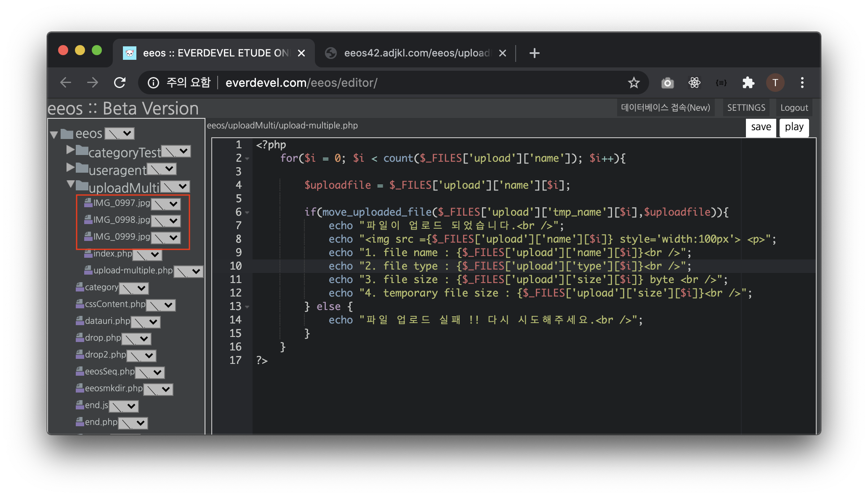Viewport: 868px width, 497px height.
Task: Close the eeos EVERDEVEL tab
Action: pyautogui.click(x=301, y=53)
